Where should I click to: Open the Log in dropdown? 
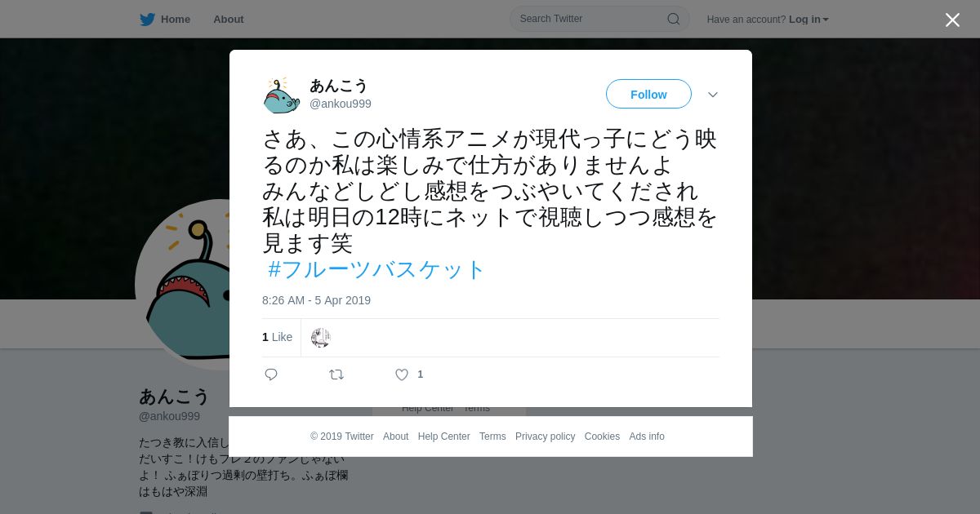808,19
